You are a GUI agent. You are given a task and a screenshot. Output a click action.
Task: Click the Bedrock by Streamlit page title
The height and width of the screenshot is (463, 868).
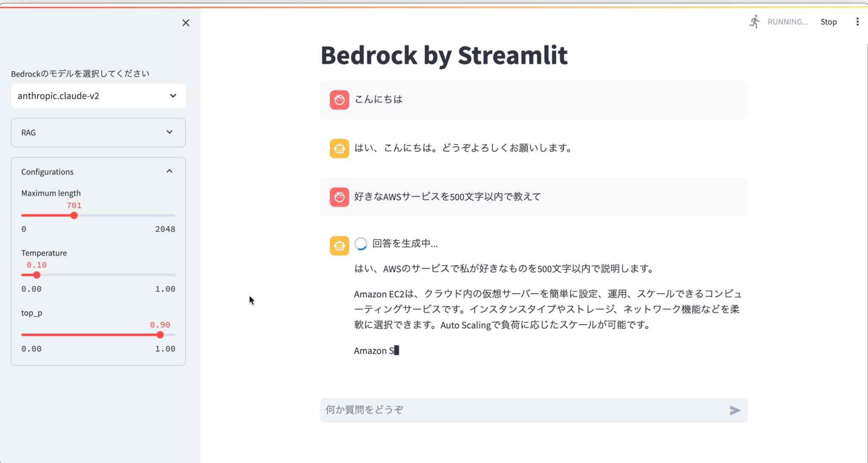tap(444, 55)
